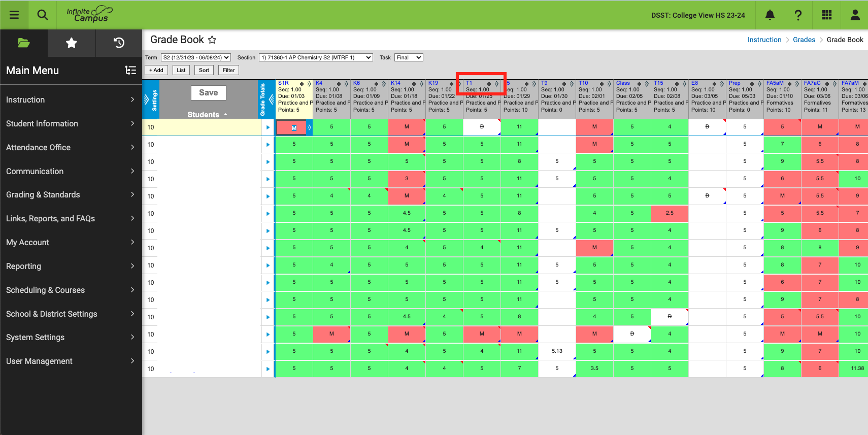This screenshot has width=868, height=435.
Task: Click the Filter button
Action: pyautogui.click(x=228, y=70)
